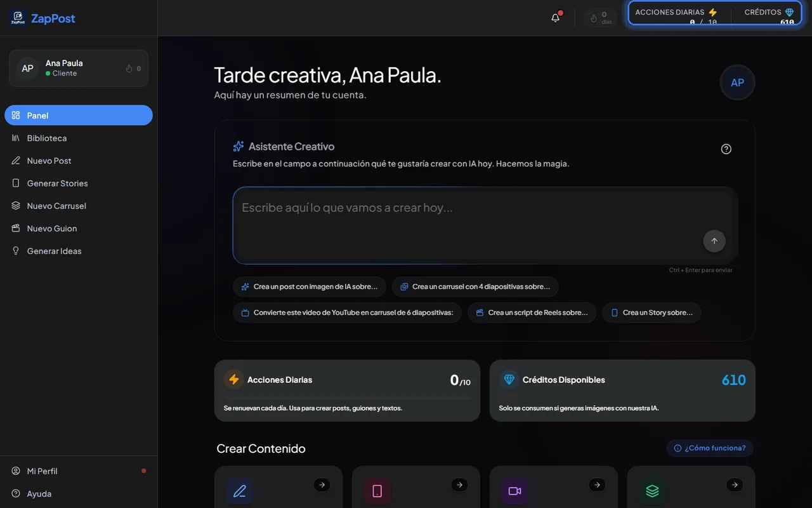Click 'Aquí hay un resumen de tu cuenta.' text
The width and height of the screenshot is (812, 508).
tap(290, 95)
